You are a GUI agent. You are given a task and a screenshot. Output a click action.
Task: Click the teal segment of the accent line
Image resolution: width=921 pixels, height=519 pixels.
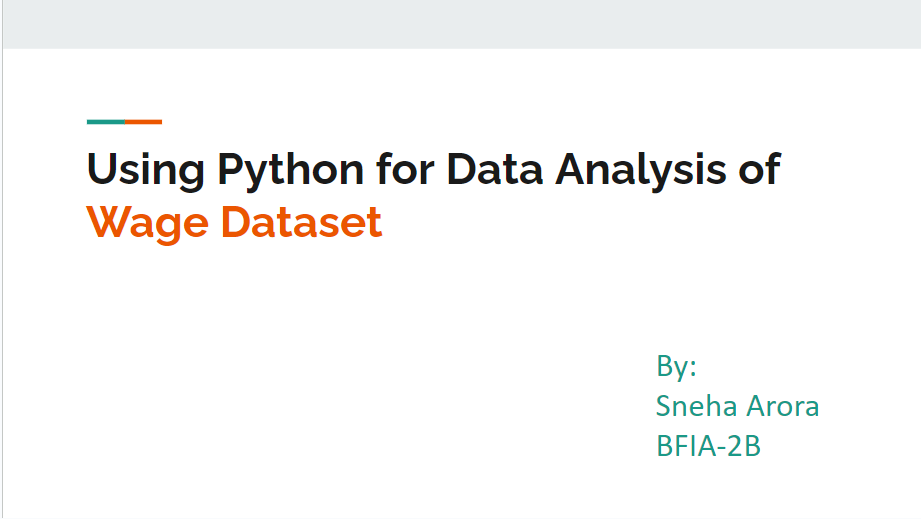point(106,122)
